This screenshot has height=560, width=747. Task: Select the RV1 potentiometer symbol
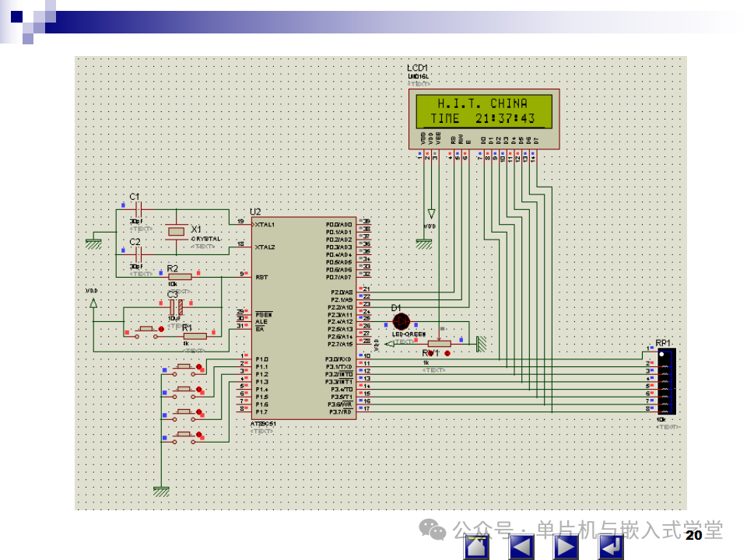tap(439, 343)
